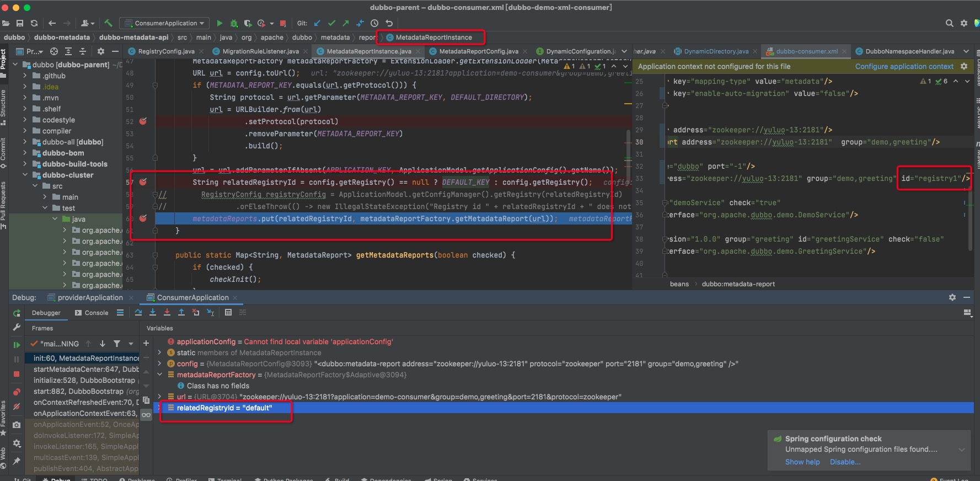
Task: Mute breakpoints in the debug sidebar
Action: 17,407
